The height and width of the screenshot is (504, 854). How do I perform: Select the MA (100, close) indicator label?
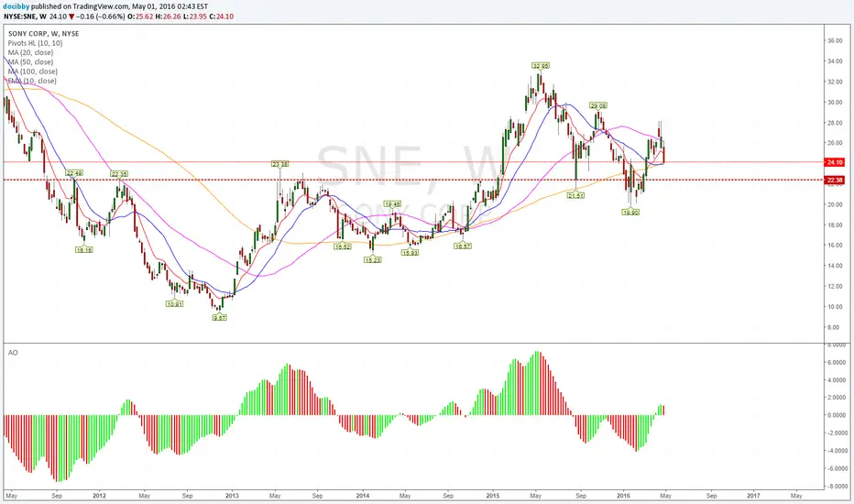(x=33, y=71)
